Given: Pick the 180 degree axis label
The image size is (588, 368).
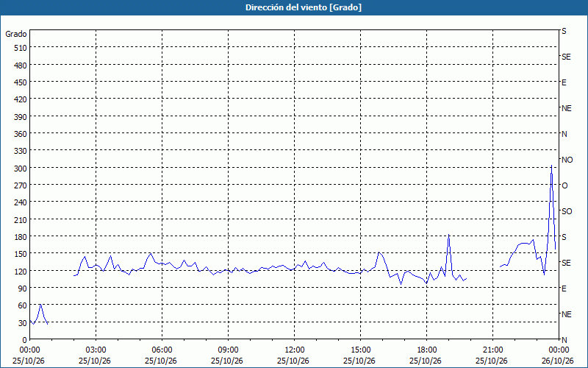Looking at the screenshot, I should [x=21, y=237].
